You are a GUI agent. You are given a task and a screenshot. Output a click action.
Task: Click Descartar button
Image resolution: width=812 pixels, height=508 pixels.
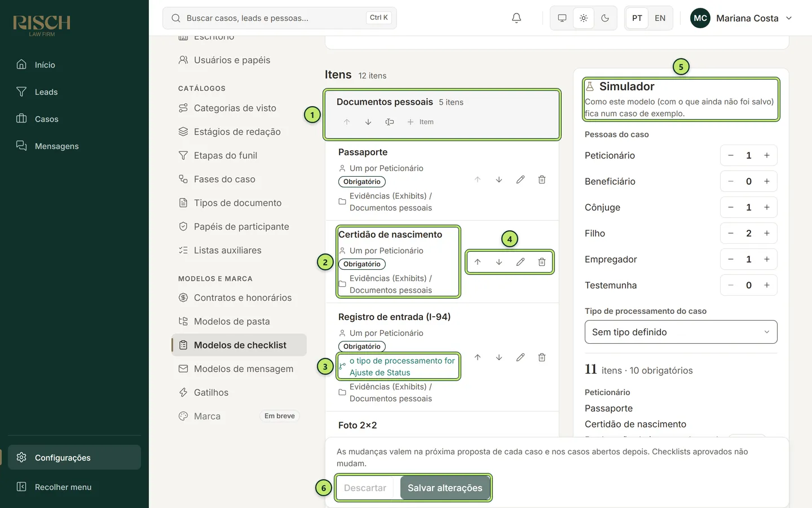(365, 488)
